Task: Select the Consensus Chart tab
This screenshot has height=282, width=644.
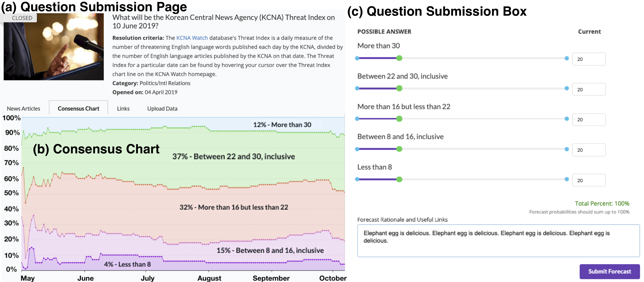Action: point(78,109)
